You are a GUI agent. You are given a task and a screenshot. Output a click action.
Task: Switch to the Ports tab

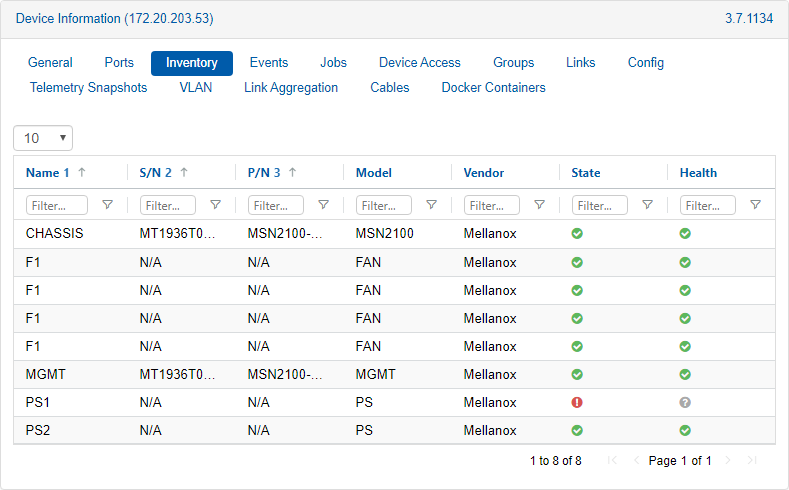click(x=119, y=63)
